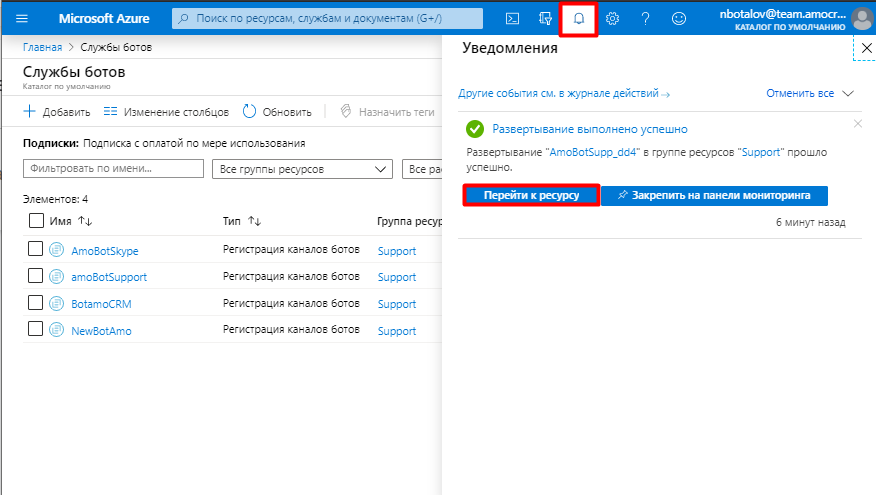Screen dimensions: 876x495
Task: Sort by Type column arrows
Action: click(x=255, y=221)
